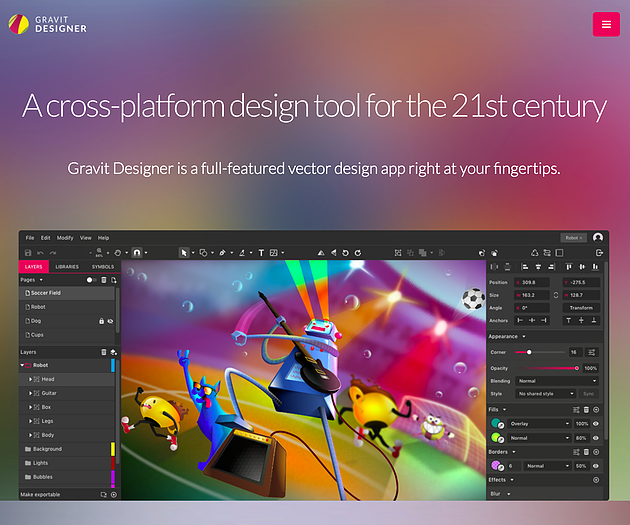
Task: Select the Layers tab
Action: click(34, 267)
